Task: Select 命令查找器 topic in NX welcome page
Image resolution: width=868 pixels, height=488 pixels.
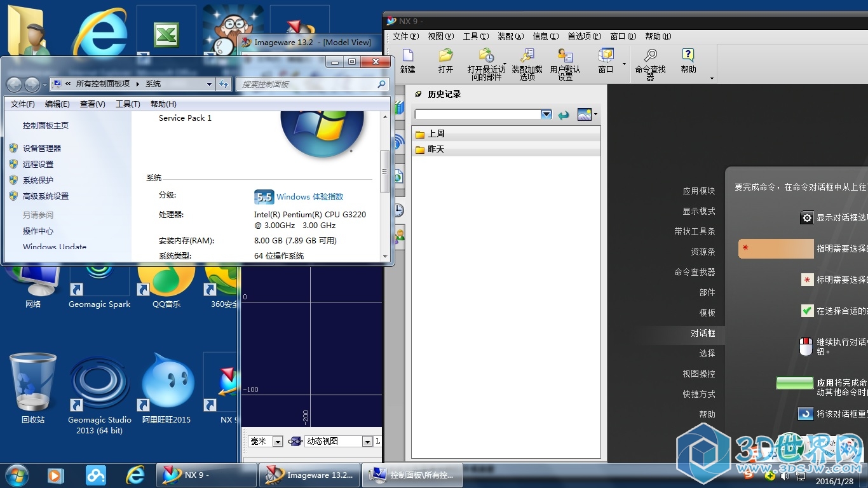Action: pos(695,272)
